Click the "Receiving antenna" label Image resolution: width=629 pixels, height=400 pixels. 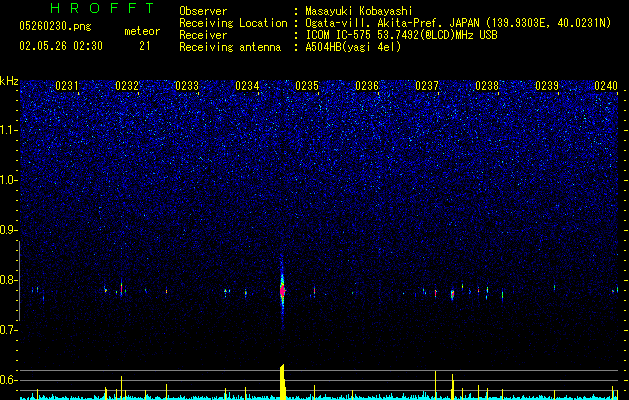tap(230, 47)
